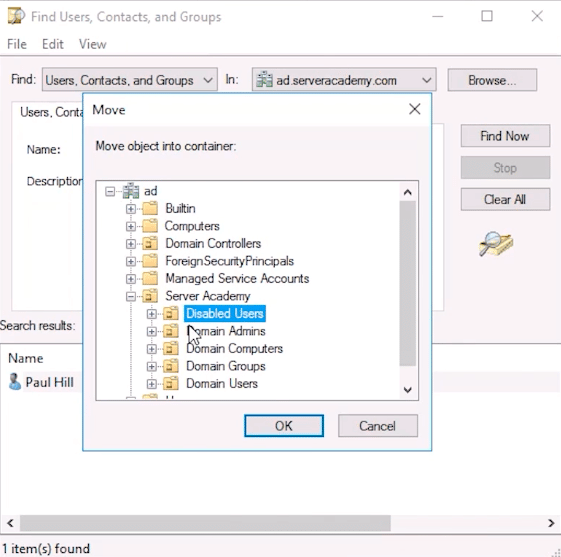Select the Builtin tree item
Image resolution: width=561 pixels, height=557 pixels.
tap(180, 208)
